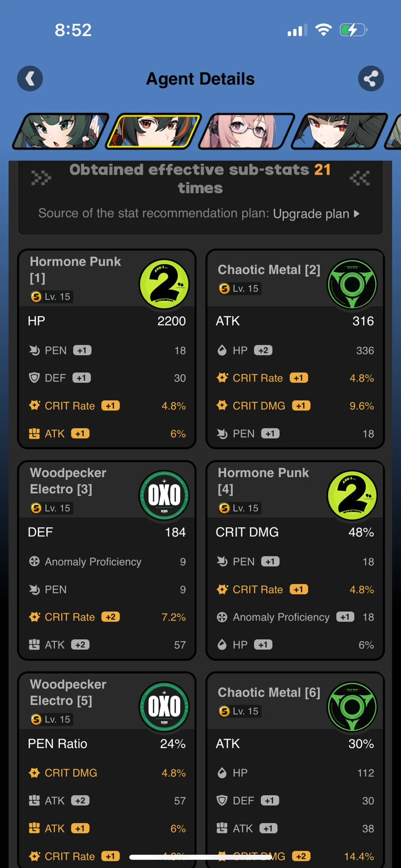Viewport: 401px width, 868px height.
Task: Open Chaotic Metal [2] disc icon
Action: tap(352, 284)
